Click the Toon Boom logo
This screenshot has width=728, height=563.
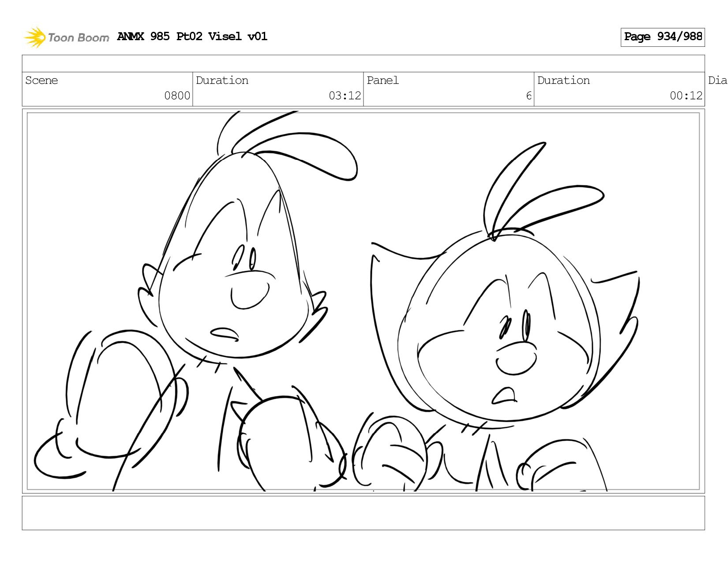66,37
